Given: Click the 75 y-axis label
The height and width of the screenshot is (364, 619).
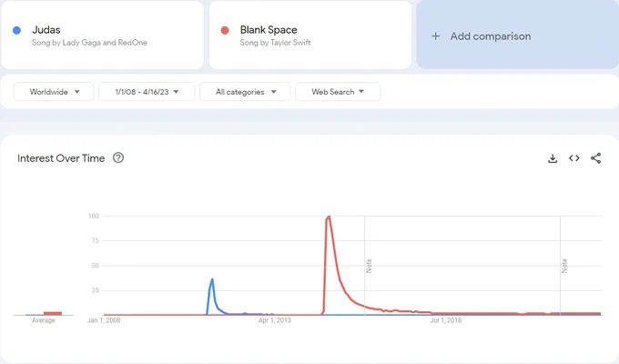Looking at the screenshot, I should coord(96,241).
